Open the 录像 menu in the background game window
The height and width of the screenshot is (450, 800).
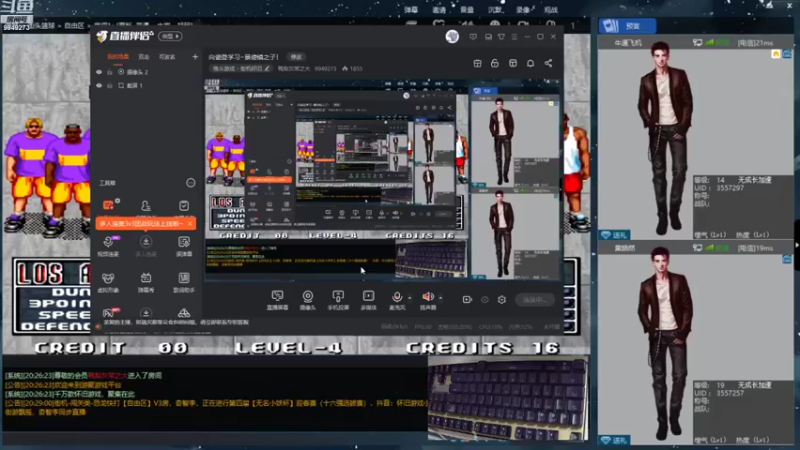523,10
